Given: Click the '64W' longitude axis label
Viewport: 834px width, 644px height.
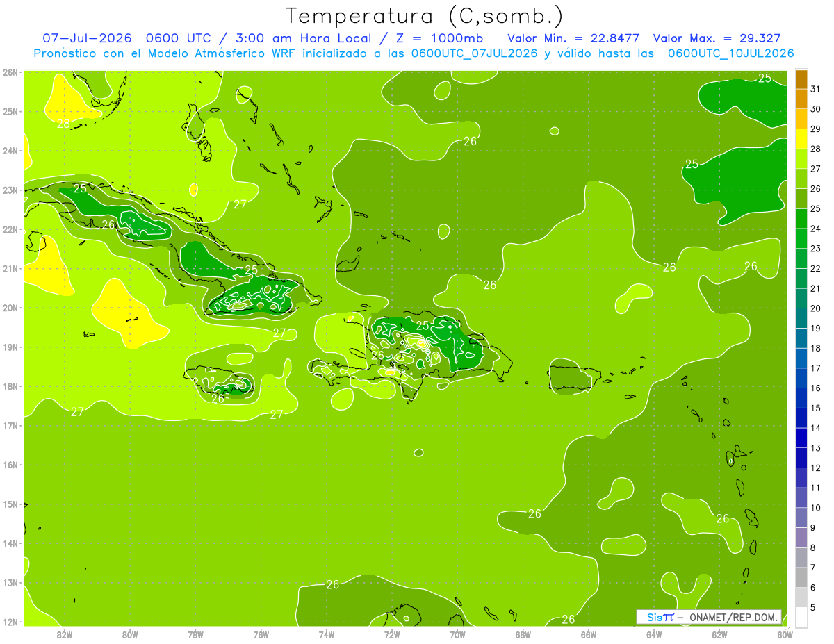Looking at the screenshot, I should (654, 635).
